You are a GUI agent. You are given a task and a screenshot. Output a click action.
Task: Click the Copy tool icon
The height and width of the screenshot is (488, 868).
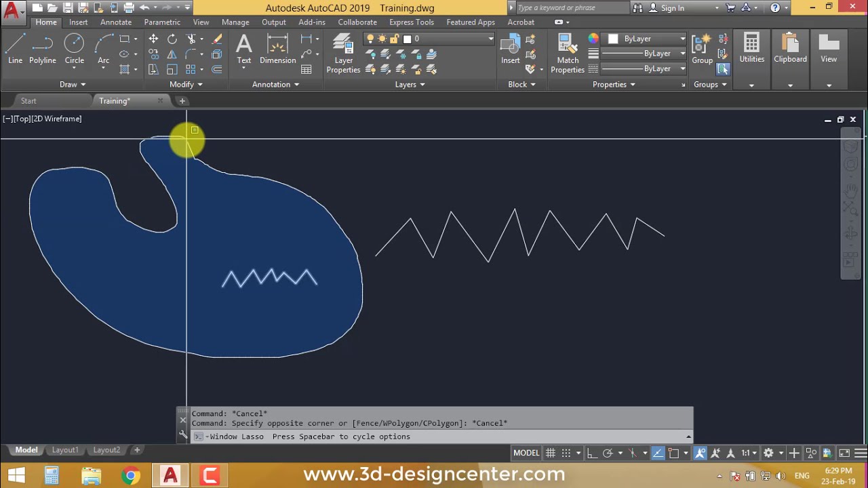coord(153,54)
